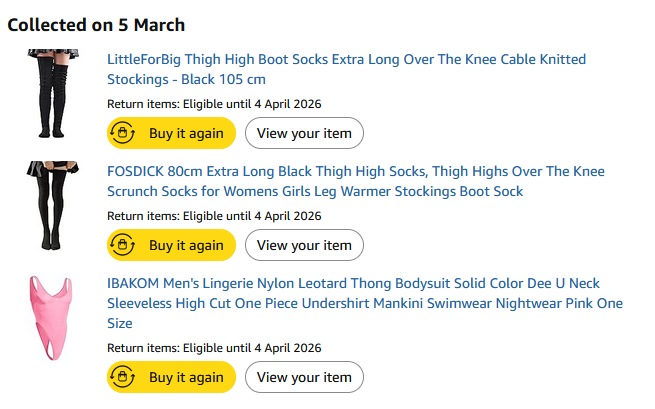655x409 pixels.
Task: Open the LittleForBig cable knitted socks thumbnail
Action: (53, 94)
